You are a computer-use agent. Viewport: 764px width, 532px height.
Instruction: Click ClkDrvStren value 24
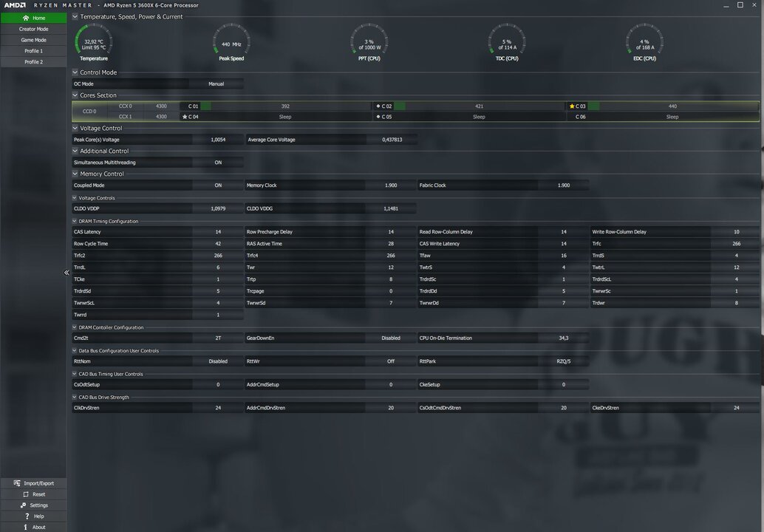coord(218,408)
